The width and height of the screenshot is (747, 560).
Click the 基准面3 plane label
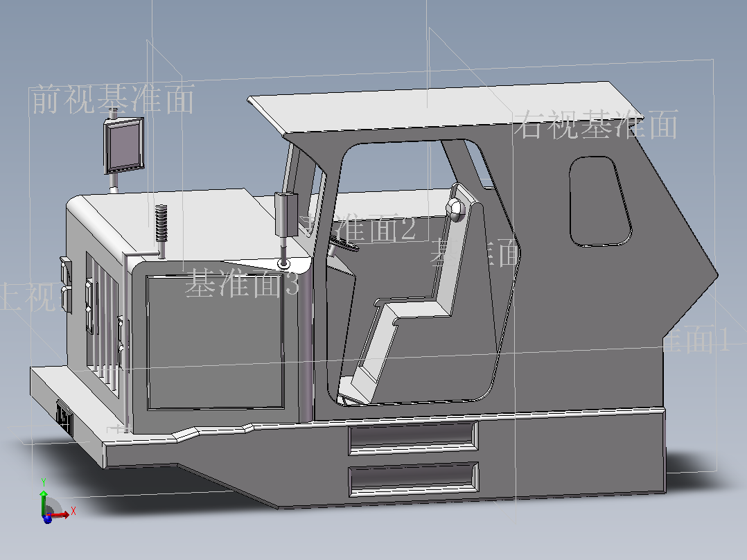242,283
